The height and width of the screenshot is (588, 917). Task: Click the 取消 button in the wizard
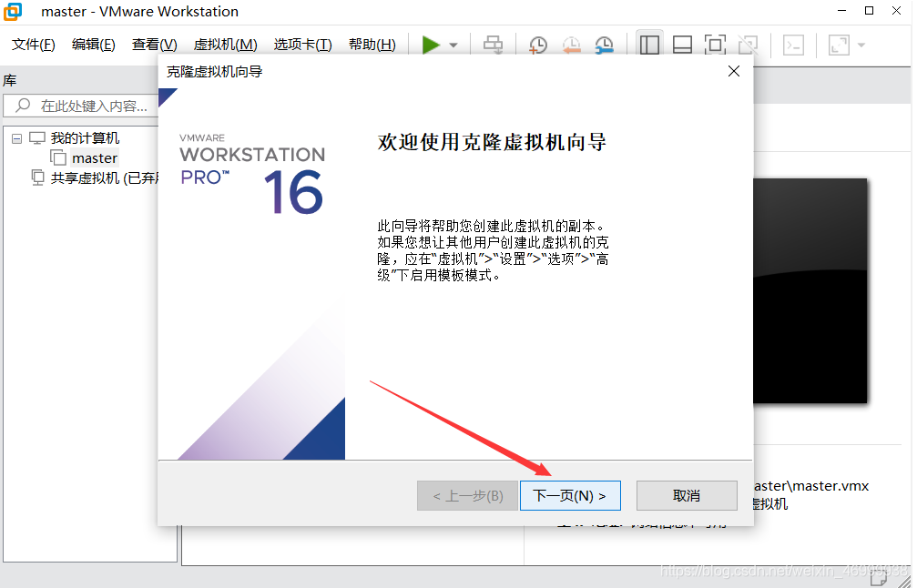686,495
